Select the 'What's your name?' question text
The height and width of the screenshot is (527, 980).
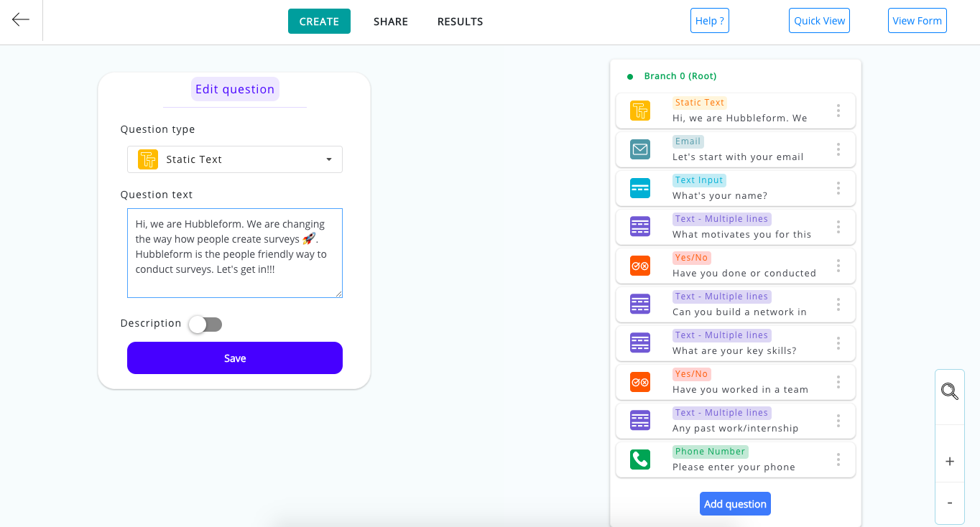[720, 195]
